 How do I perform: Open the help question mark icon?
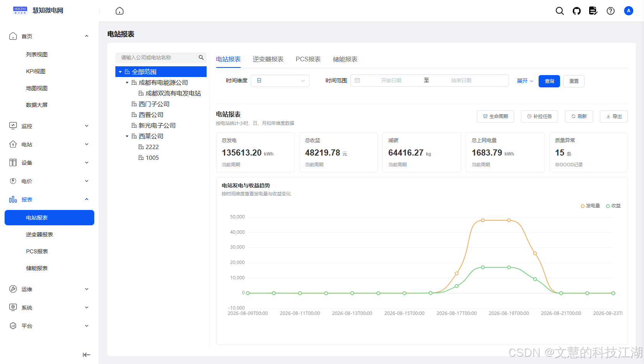click(611, 11)
